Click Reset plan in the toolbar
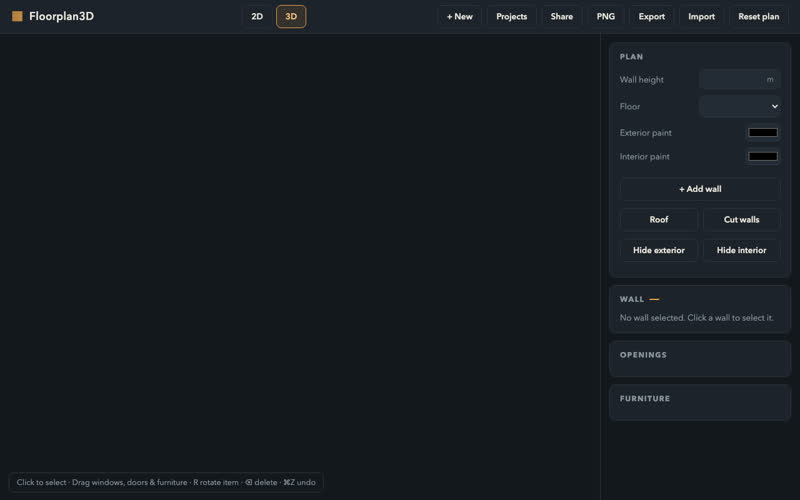Viewport: 800px width, 500px height. 759,16
